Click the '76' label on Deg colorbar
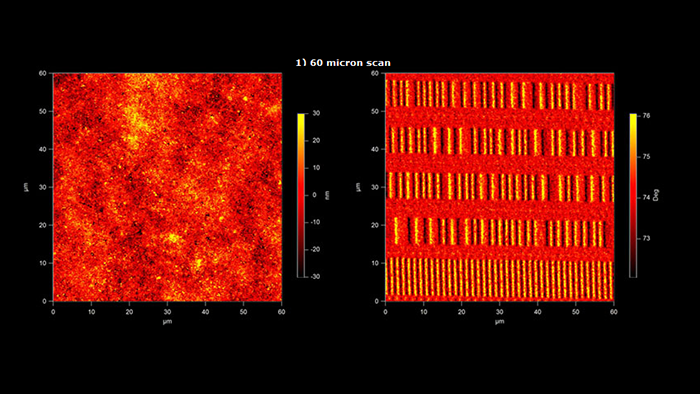700x394 pixels. (646, 116)
